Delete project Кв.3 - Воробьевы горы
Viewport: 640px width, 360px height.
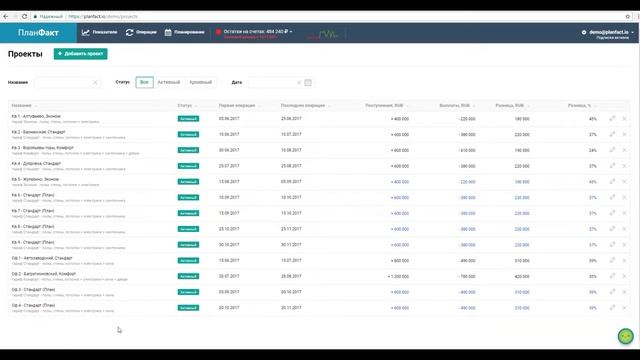624,150
